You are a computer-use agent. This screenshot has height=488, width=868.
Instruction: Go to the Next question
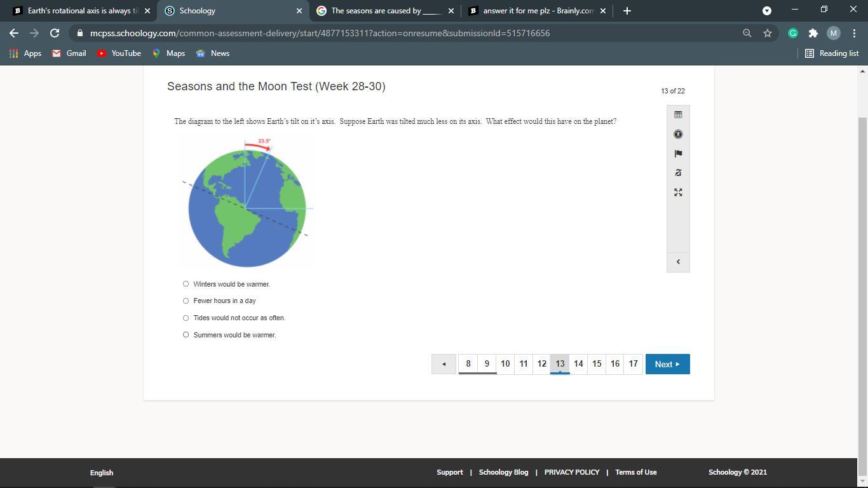pos(667,364)
